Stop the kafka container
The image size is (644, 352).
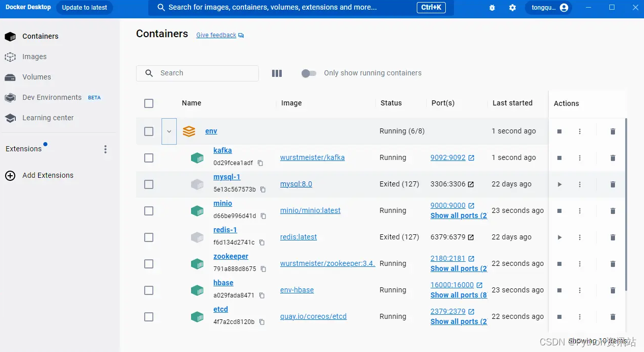tap(559, 158)
